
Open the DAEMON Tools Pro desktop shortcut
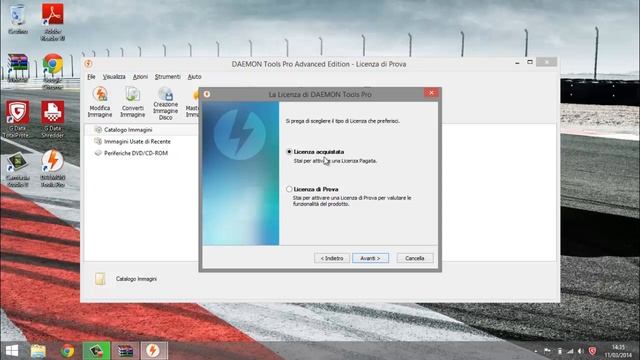click(53, 169)
